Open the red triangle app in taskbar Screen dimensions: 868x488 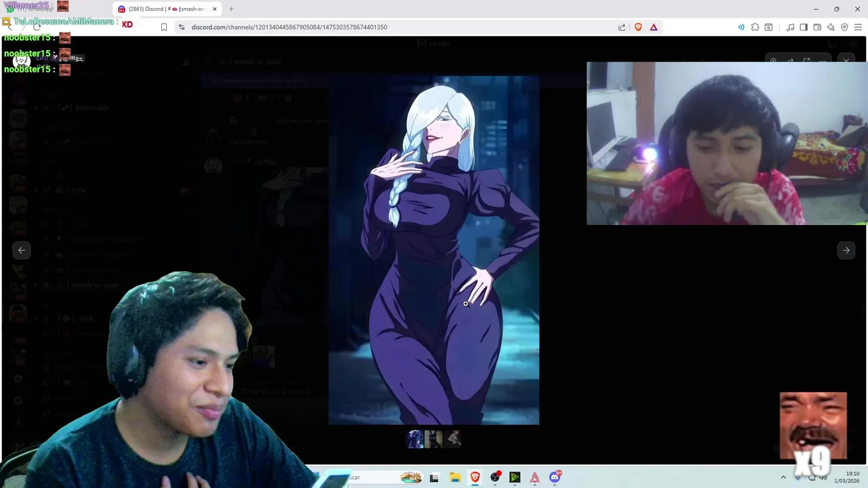535,477
